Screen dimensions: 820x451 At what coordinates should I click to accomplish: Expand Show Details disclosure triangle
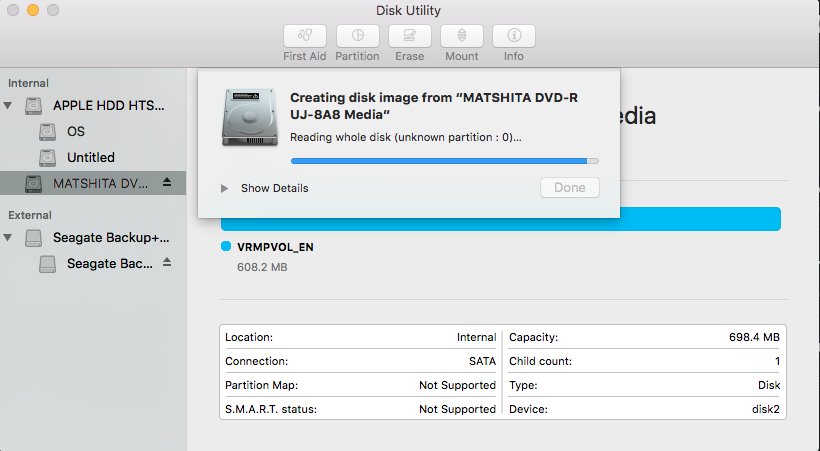tap(225, 188)
